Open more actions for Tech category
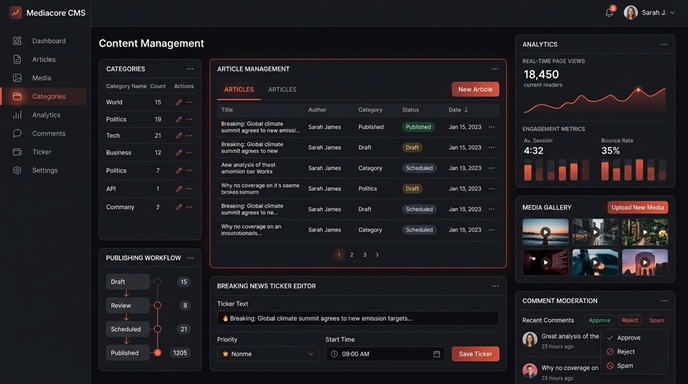 (189, 136)
